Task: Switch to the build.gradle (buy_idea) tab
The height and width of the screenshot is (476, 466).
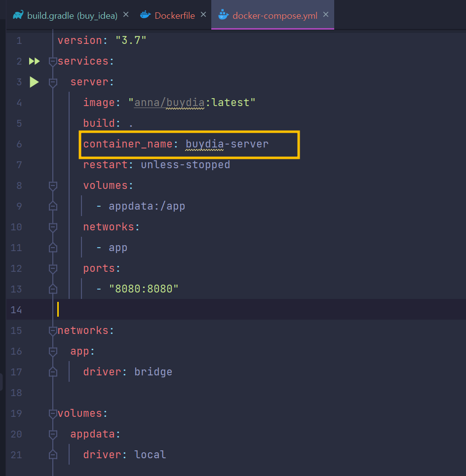Action: [72, 15]
